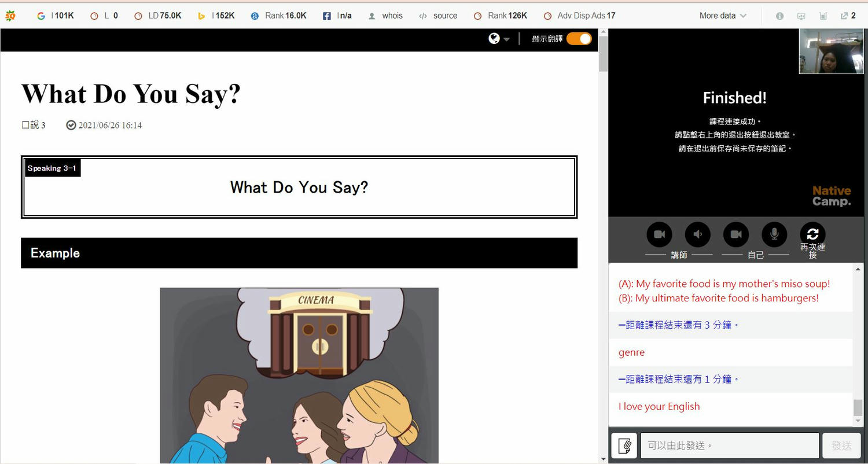Turn off the 顯示翻譯 translation switch
This screenshot has height=464, width=868.
579,39
